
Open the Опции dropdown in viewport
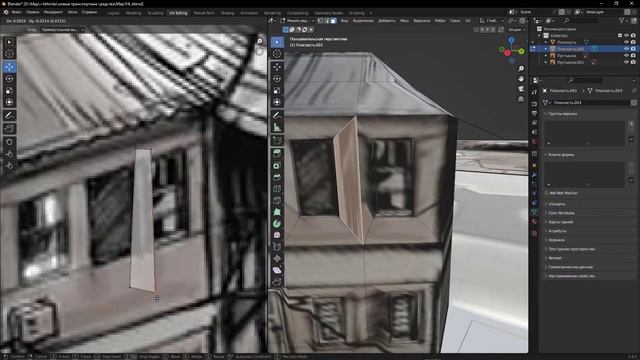click(516, 29)
